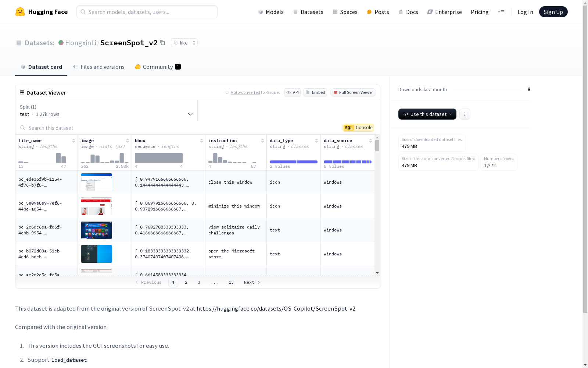Select the 'open the Microsoft store' cell

pyautogui.click(x=236, y=254)
